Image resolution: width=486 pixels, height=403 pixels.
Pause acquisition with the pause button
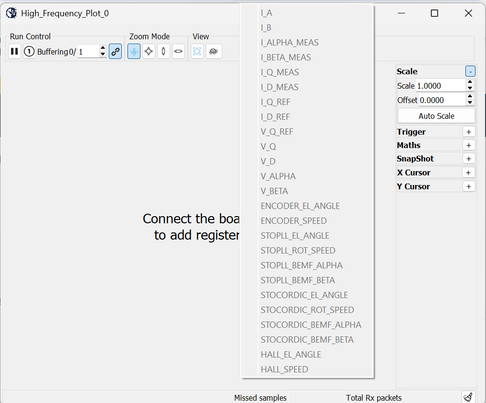click(x=14, y=51)
